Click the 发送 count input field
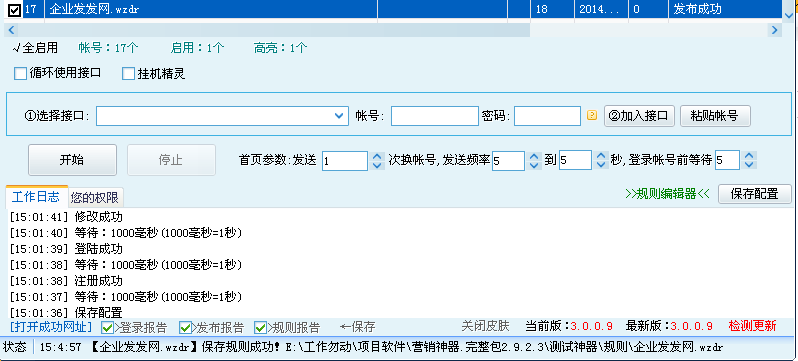798x361 pixels. tap(345, 161)
